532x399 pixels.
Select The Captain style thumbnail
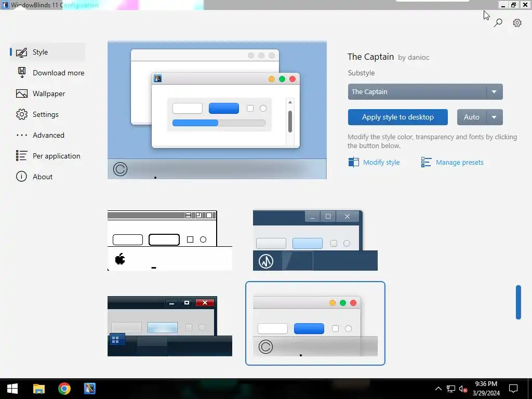(x=315, y=323)
